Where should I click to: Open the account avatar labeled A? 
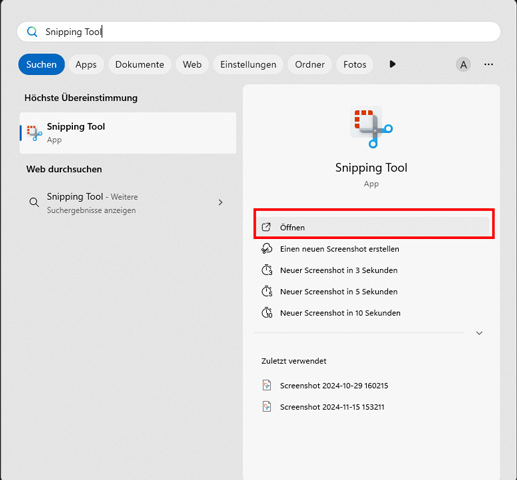pos(463,64)
